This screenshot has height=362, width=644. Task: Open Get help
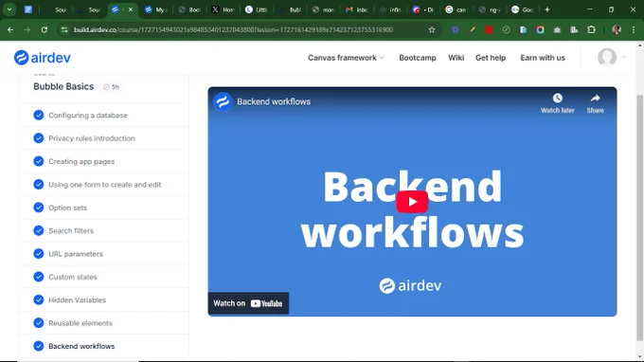(491, 58)
